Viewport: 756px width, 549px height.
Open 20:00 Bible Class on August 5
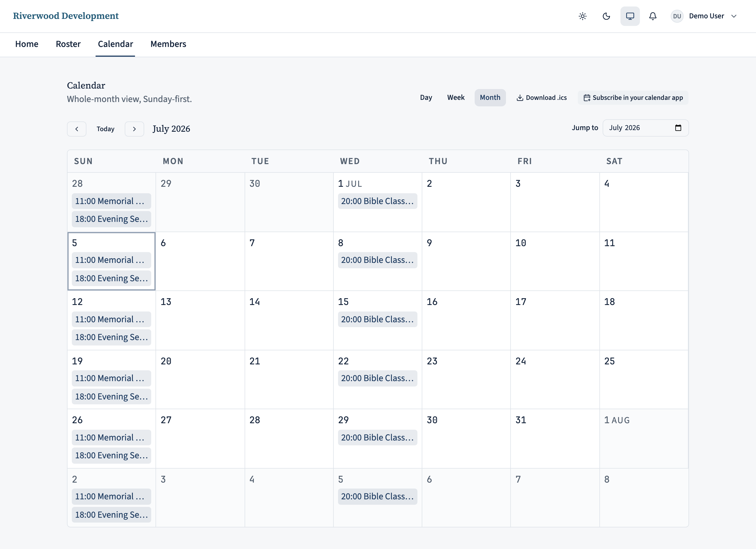coord(377,497)
